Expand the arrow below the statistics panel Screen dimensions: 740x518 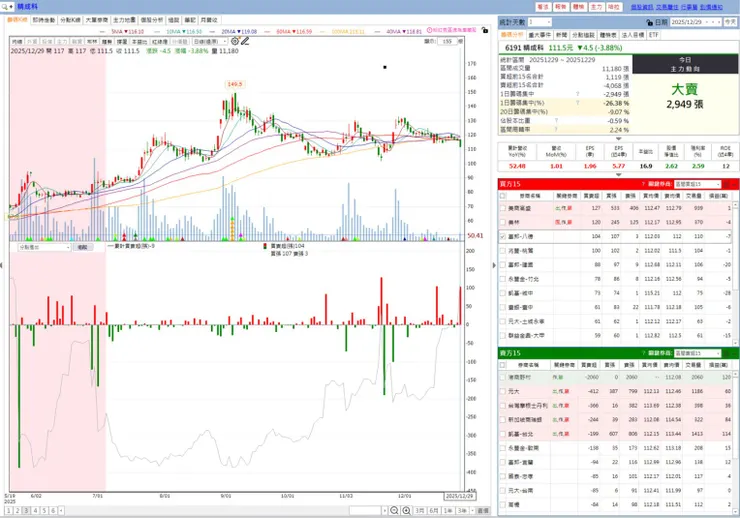pos(618,139)
